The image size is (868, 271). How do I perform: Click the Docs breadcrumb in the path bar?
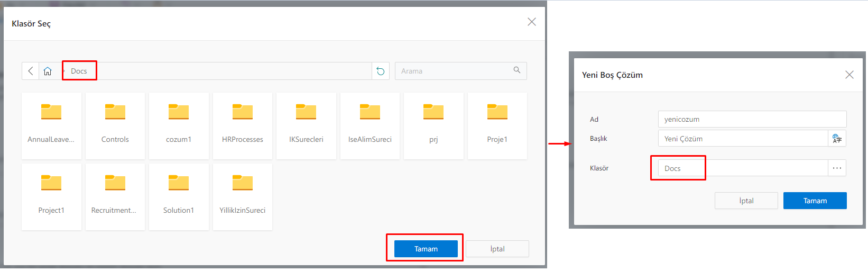click(x=79, y=71)
